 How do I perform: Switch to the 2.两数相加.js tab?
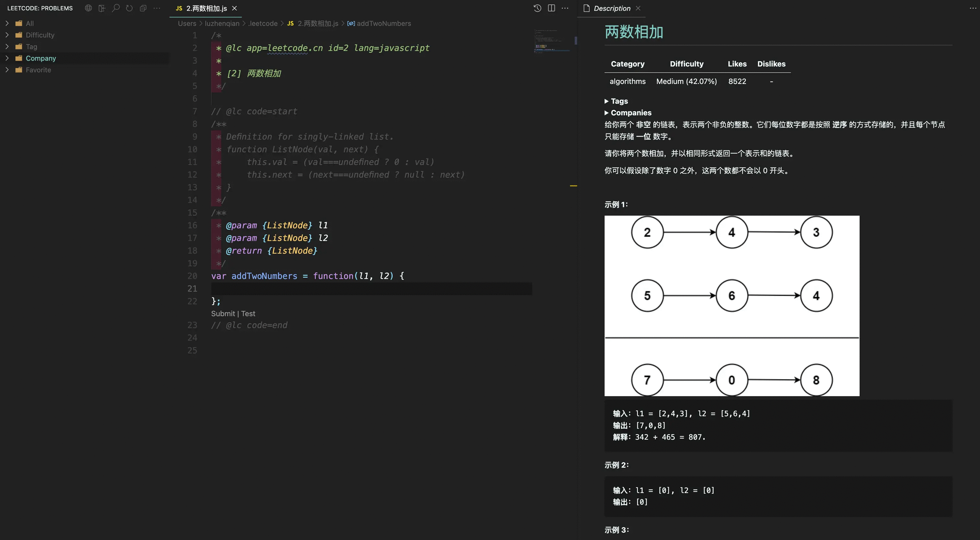click(206, 8)
